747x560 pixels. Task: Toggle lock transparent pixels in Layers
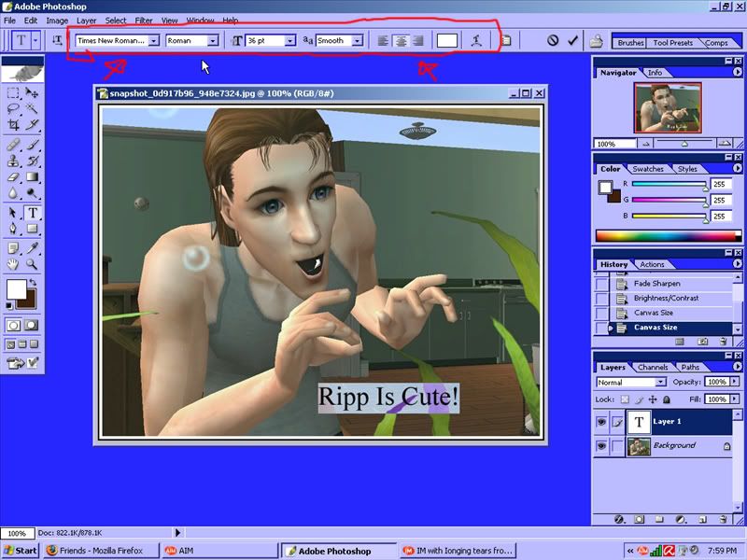point(625,399)
